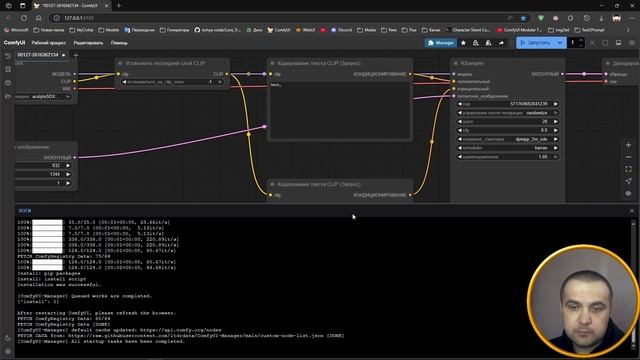The image size is (640, 360).
Task: Select the 00127-2616362134 workflow tab
Action: click(x=38, y=55)
